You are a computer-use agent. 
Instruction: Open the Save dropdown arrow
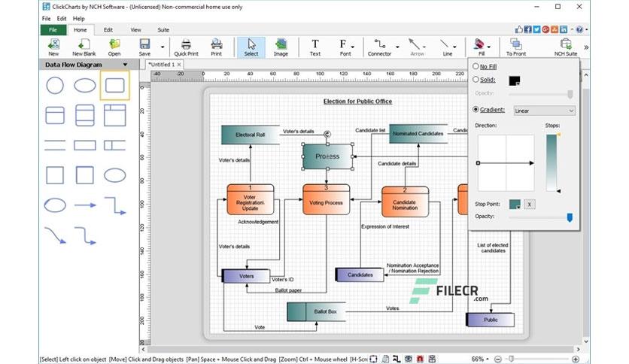pos(163,47)
